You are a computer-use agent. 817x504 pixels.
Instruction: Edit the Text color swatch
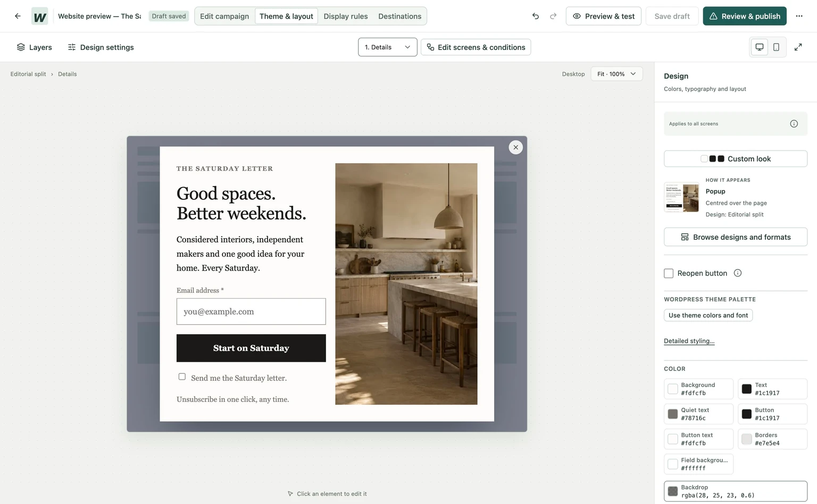772,389
